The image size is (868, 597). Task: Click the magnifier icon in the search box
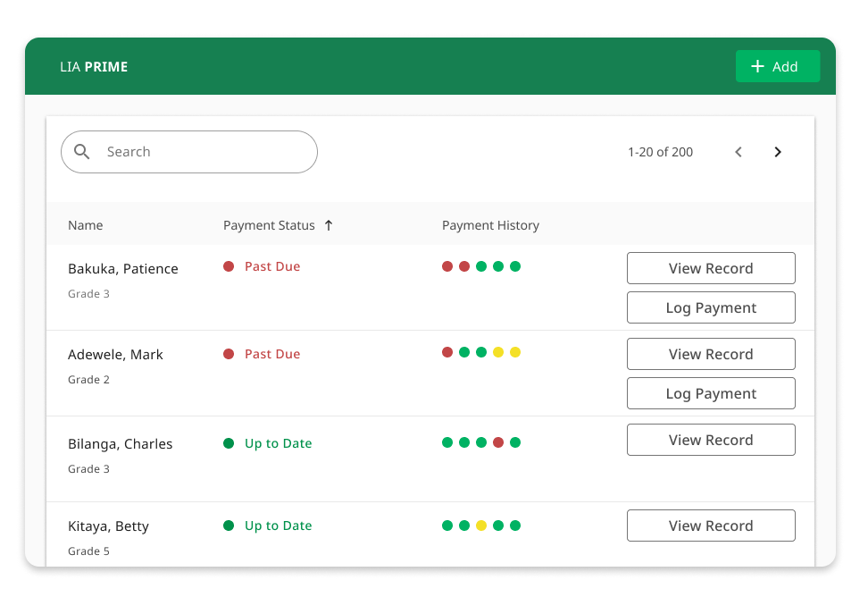[82, 152]
